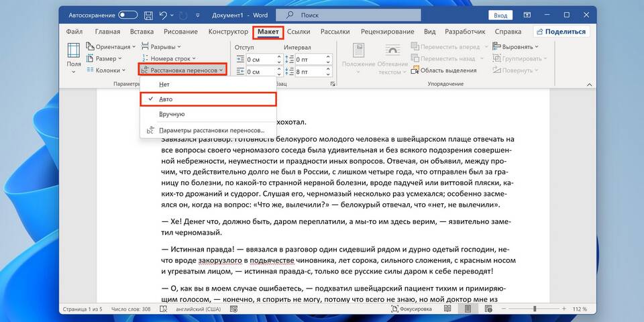Image resolution: width=644 pixels, height=322 pixels.
Task: Open the Поля margins tool
Action: pyautogui.click(x=74, y=58)
